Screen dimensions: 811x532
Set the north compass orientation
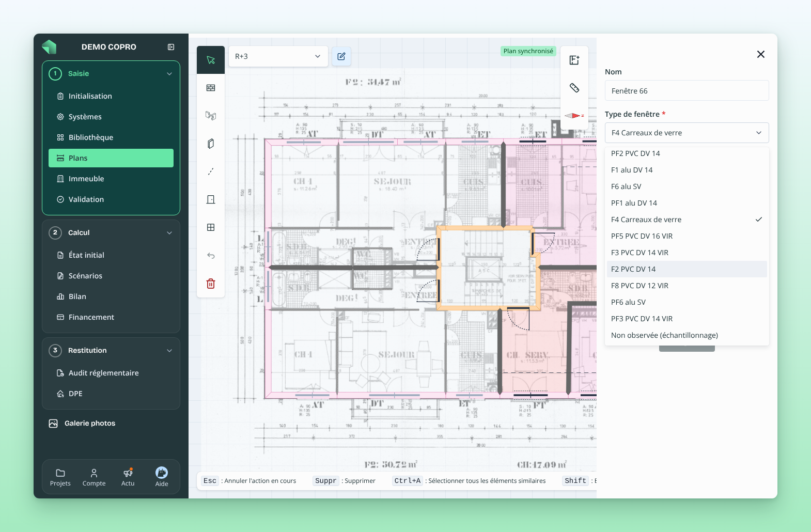click(x=574, y=116)
